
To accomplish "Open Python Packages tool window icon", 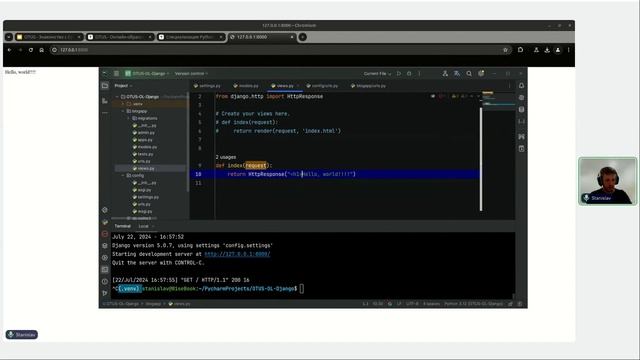I will 105,246.
